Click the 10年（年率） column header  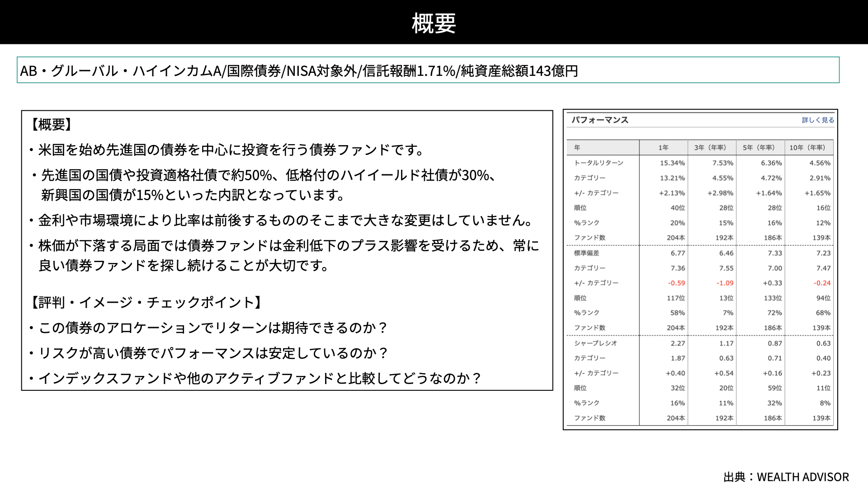click(807, 148)
